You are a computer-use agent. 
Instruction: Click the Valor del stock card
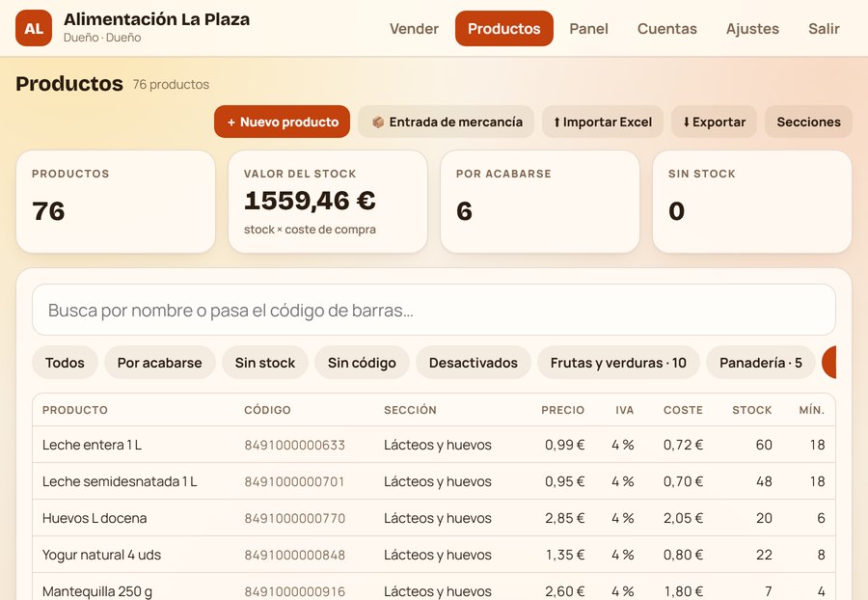click(328, 202)
